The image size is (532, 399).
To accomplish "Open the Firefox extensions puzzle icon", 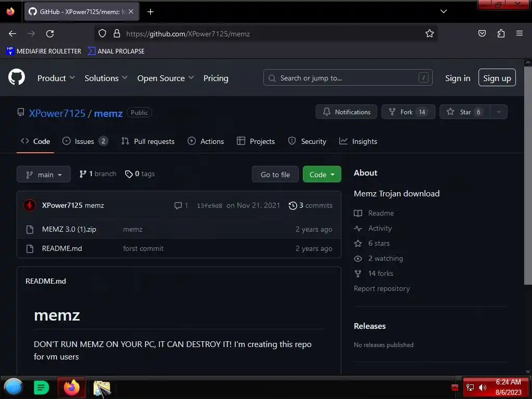I will click(x=501, y=33).
